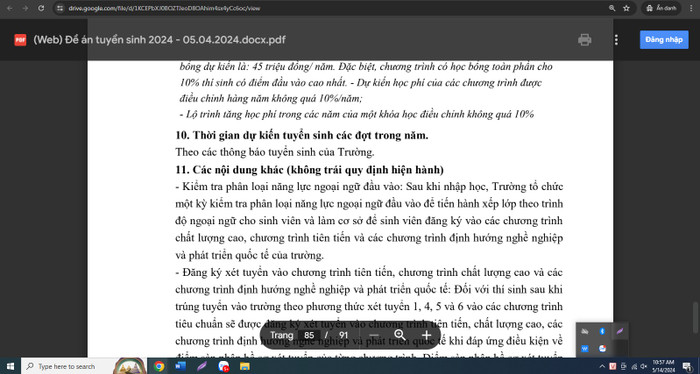Open Chrome's three-dot customize menu
Image resolution: width=700 pixels, height=374 pixels.
(691, 8)
